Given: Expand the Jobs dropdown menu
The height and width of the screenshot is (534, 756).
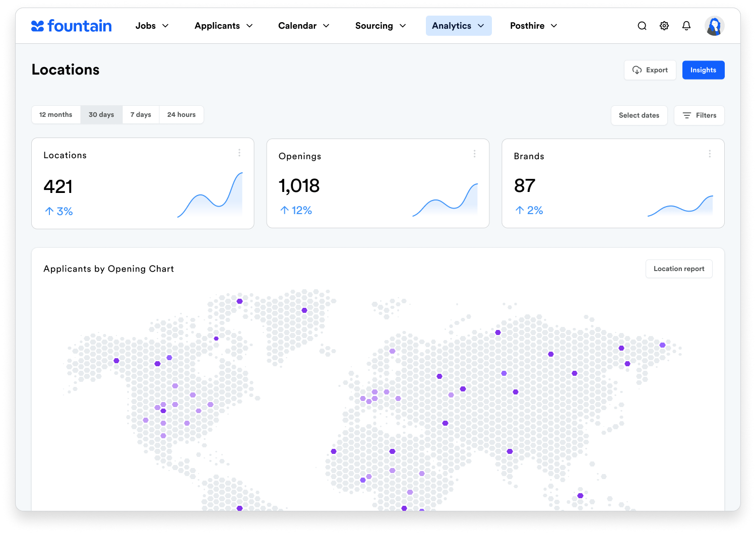Looking at the screenshot, I should click(x=152, y=26).
